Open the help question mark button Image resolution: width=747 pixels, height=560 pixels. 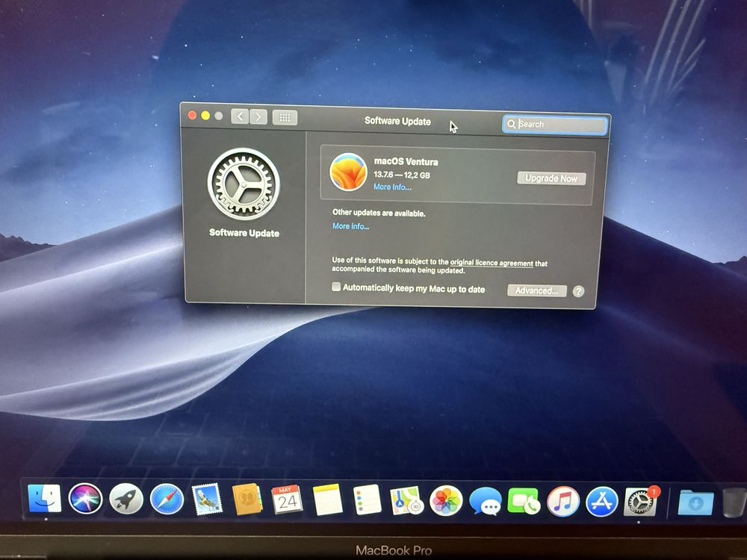tap(578, 291)
